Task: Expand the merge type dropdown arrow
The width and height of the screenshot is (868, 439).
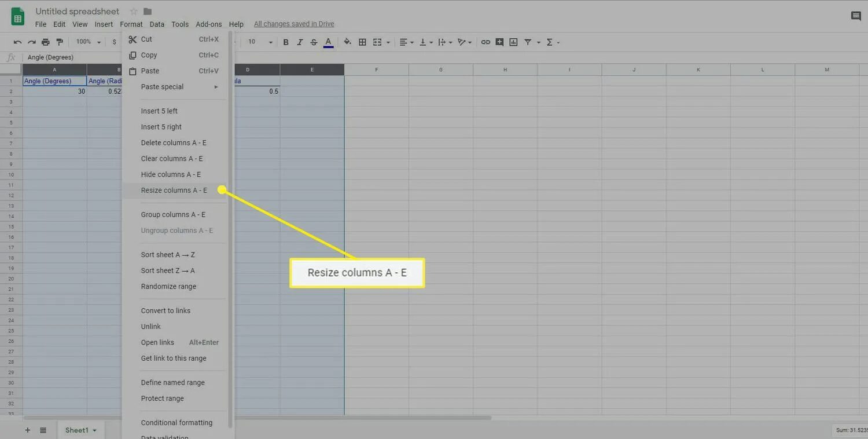Action: click(388, 42)
